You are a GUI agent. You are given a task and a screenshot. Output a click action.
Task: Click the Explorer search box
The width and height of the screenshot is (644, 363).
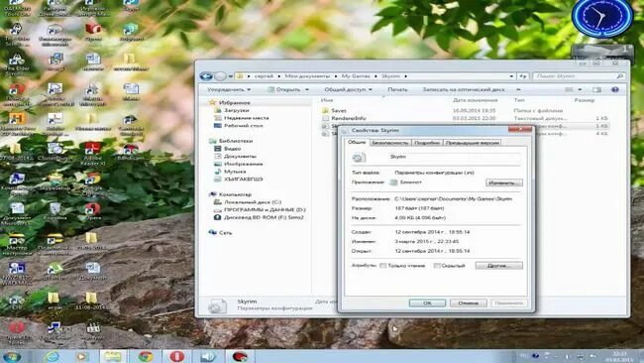(x=579, y=76)
